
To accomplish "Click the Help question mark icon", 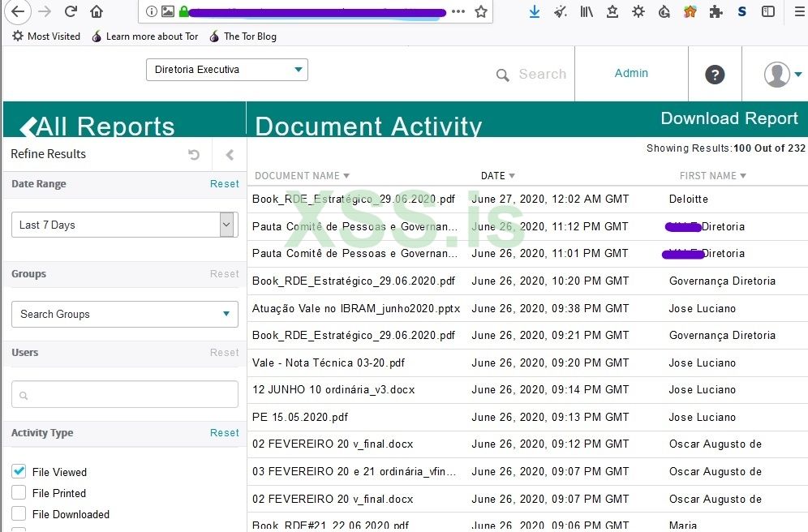I will 715,74.
